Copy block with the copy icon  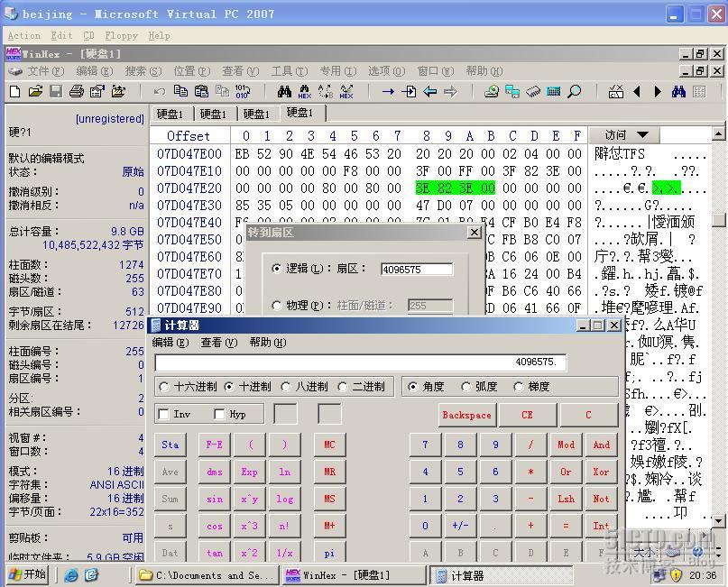(180, 91)
